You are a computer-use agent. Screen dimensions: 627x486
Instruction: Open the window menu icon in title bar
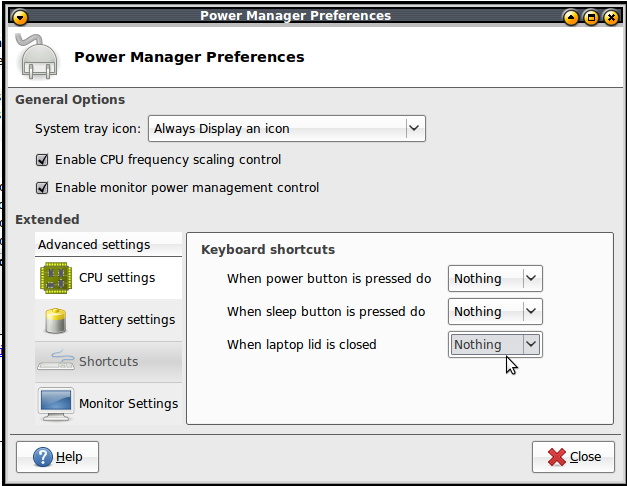click(20, 16)
